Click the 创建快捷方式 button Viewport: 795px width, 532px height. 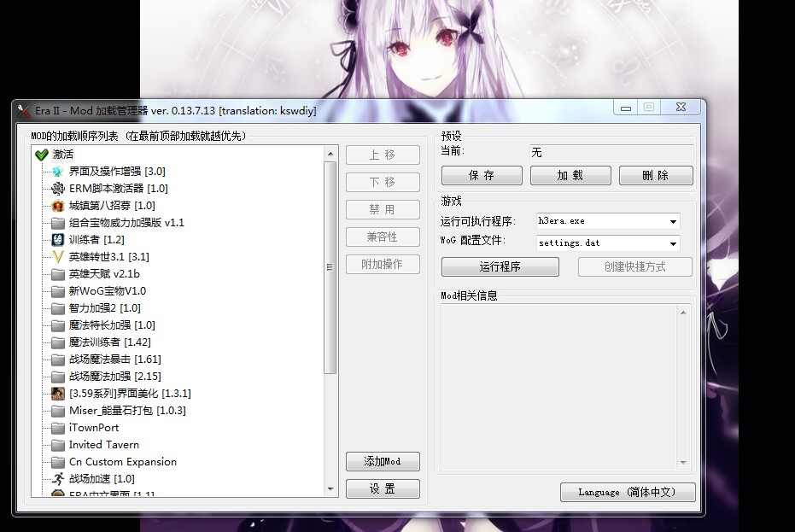point(635,266)
